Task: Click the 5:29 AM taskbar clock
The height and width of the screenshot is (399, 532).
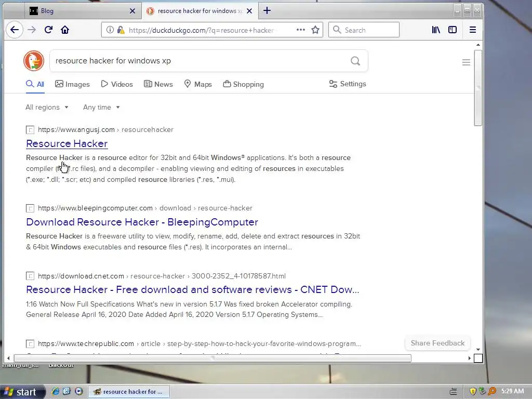Action: click(512, 391)
